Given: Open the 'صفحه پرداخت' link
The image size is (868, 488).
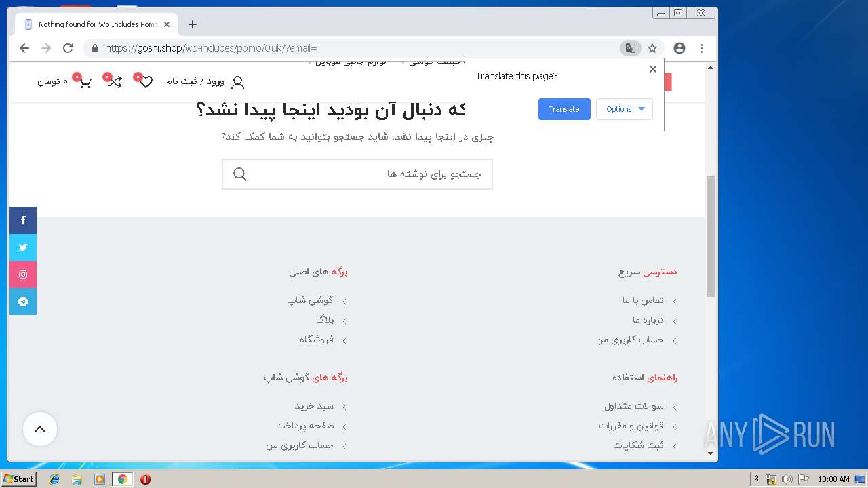Looking at the screenshot, I should pyautogui.click(x=305, y=426).
